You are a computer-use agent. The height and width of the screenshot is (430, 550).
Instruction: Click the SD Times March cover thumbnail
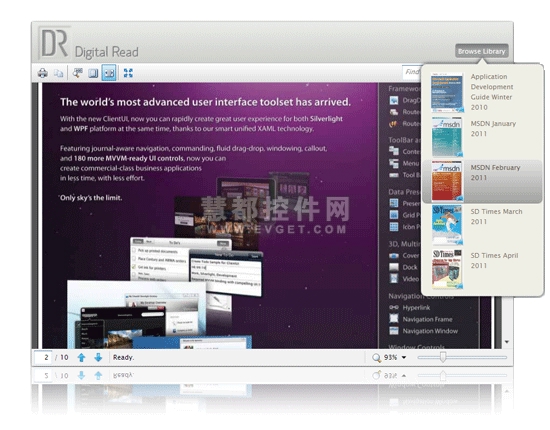tap(447, 225)
